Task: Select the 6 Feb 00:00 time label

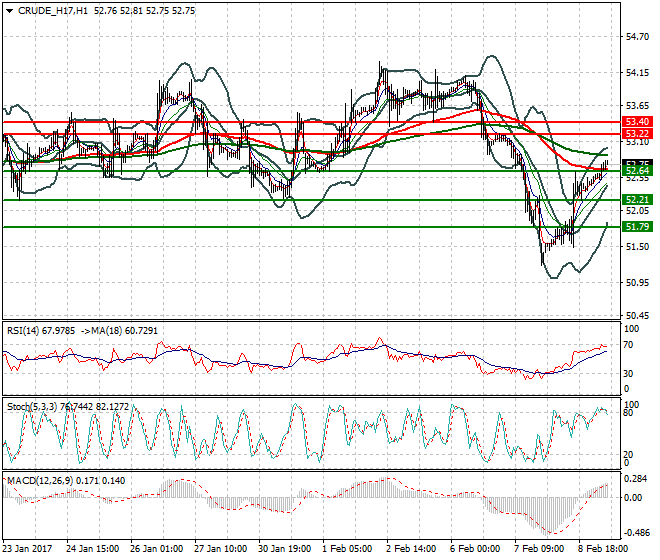Action: click(475, 549)
